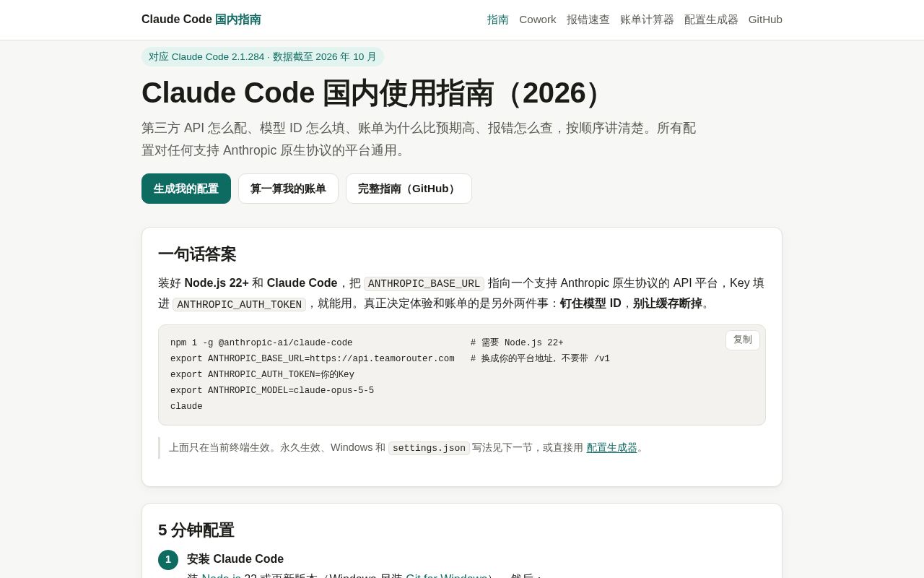Open the Cowork nav item
Image resolution: width=924 pixels, height=578 pixels.
[538, 20]
